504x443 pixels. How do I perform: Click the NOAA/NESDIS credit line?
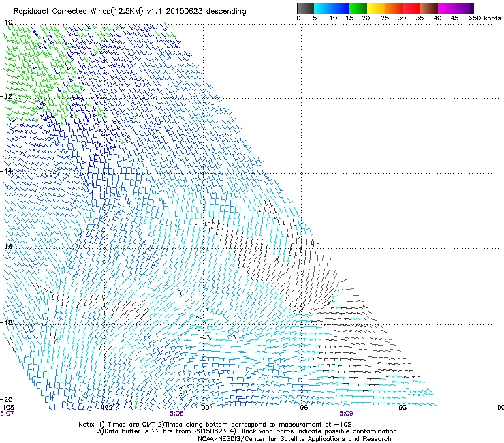coord(294,439)
